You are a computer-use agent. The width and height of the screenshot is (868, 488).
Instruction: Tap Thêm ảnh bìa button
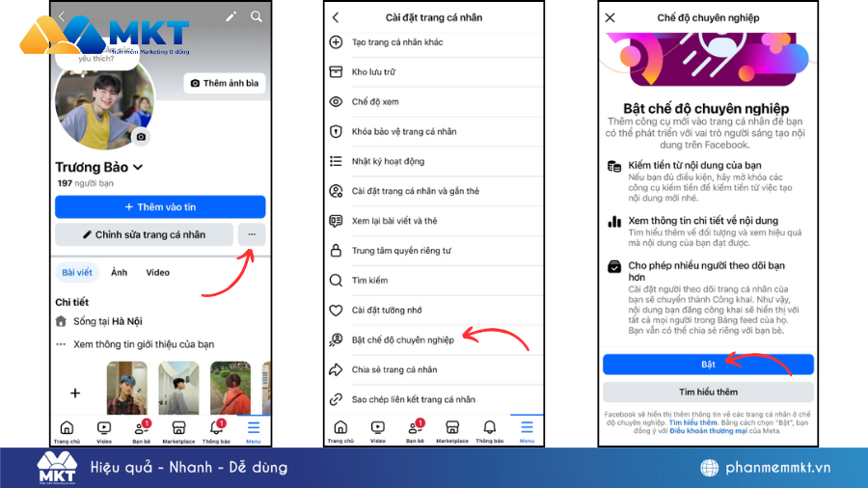225,83
